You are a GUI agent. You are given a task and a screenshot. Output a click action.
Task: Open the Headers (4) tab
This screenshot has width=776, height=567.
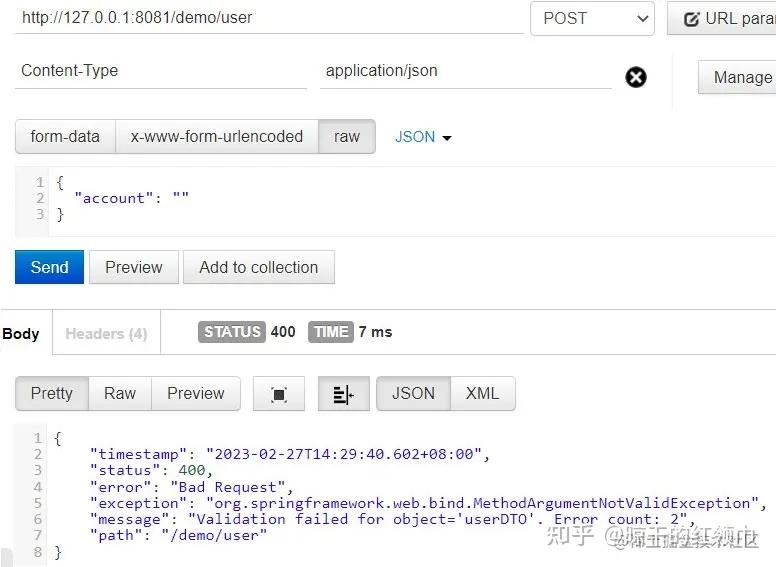point(106,333)
